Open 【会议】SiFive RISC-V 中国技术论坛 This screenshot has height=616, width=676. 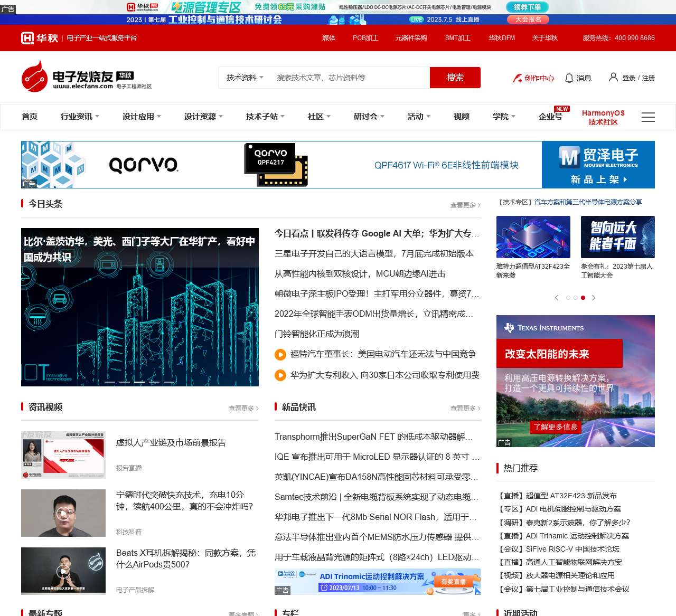558,549
